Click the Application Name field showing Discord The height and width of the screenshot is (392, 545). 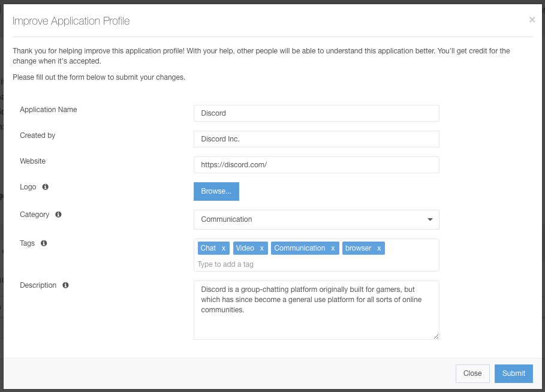click(x=316, y=113)
